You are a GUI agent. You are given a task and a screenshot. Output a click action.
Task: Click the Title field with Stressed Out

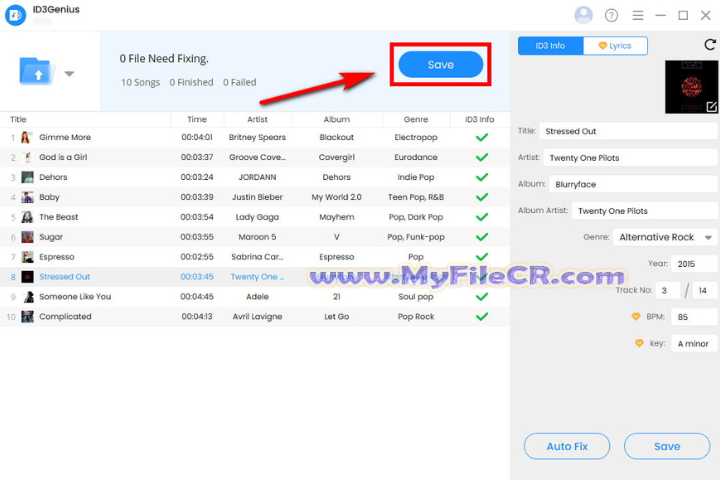(x=629, y=131)
